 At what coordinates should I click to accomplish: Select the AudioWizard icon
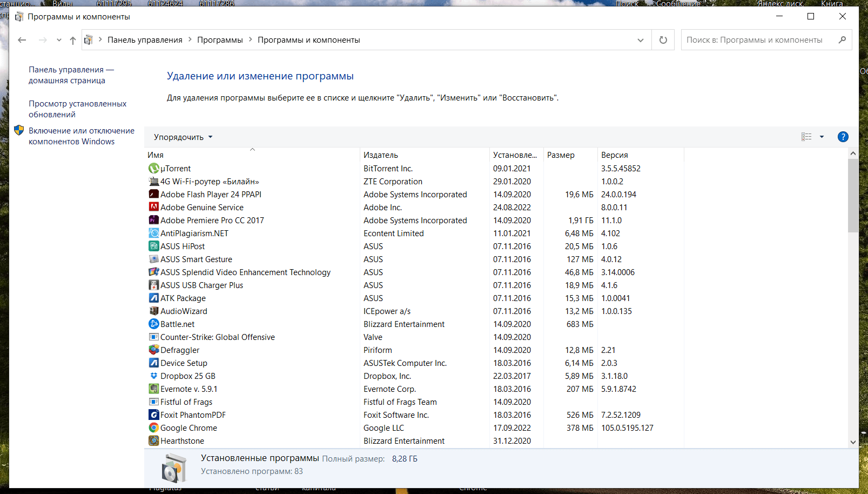(154, 311)
